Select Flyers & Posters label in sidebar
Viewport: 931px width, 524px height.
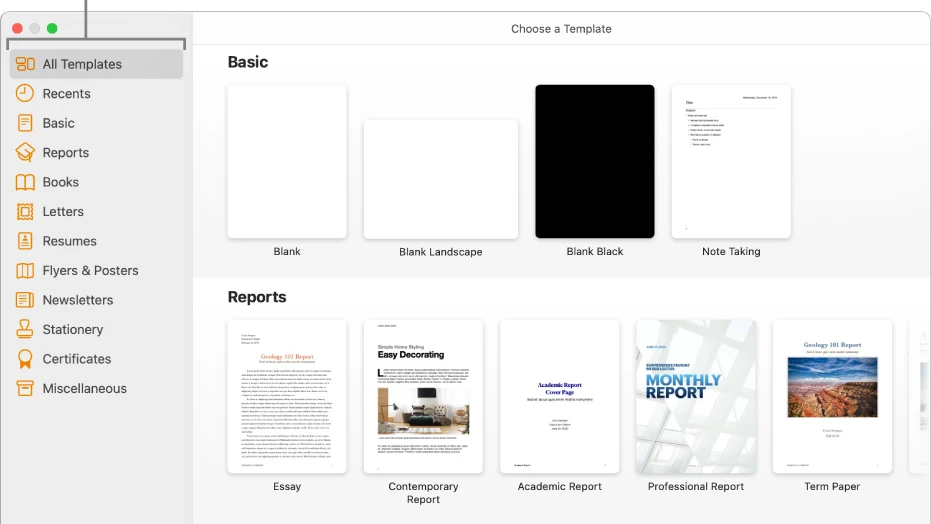point(90,271)
